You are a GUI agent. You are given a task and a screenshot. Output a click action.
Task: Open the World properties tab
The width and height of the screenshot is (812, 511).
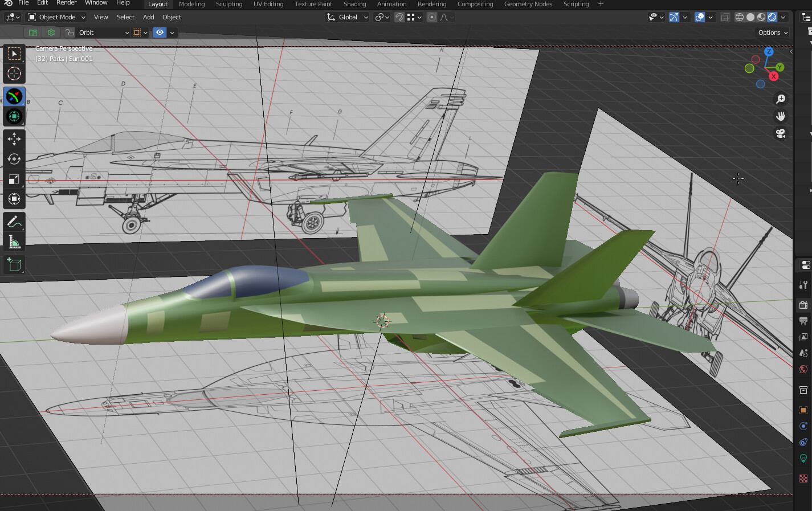tap(803, 369)
